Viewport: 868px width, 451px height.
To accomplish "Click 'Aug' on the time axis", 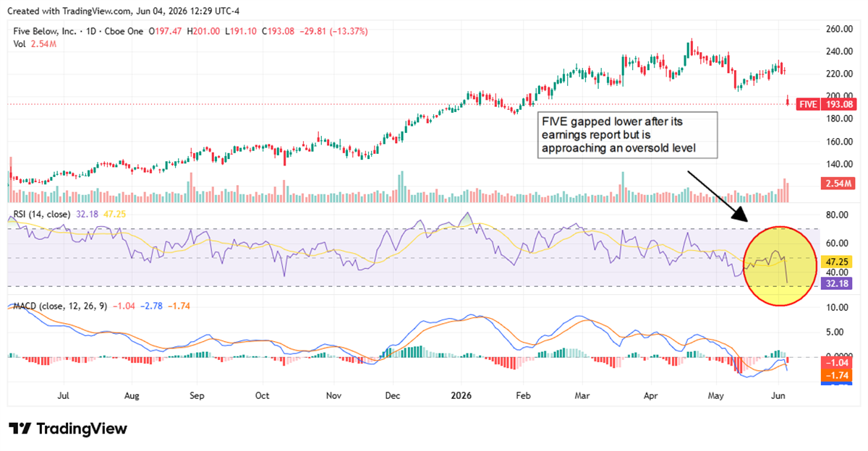I will click(132, 396).
